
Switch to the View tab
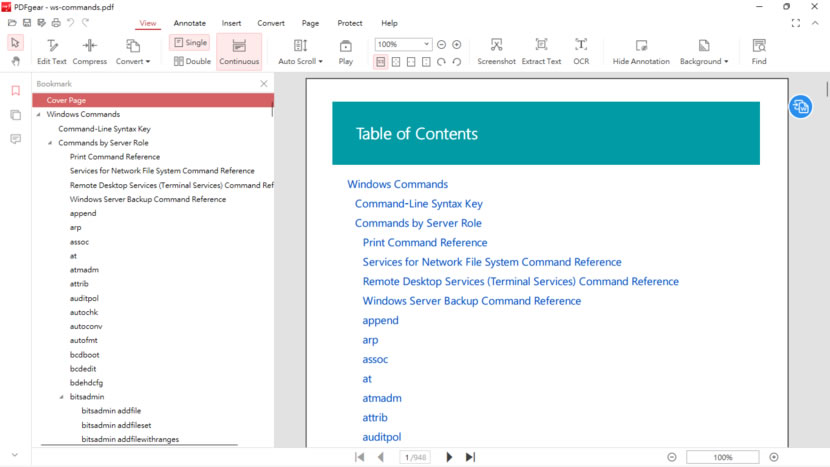[148, 23]
